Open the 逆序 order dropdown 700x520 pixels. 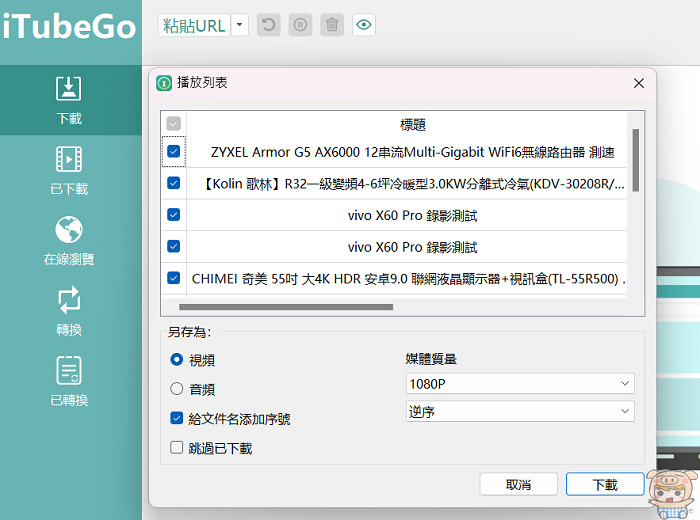click(x=520, y=411)
